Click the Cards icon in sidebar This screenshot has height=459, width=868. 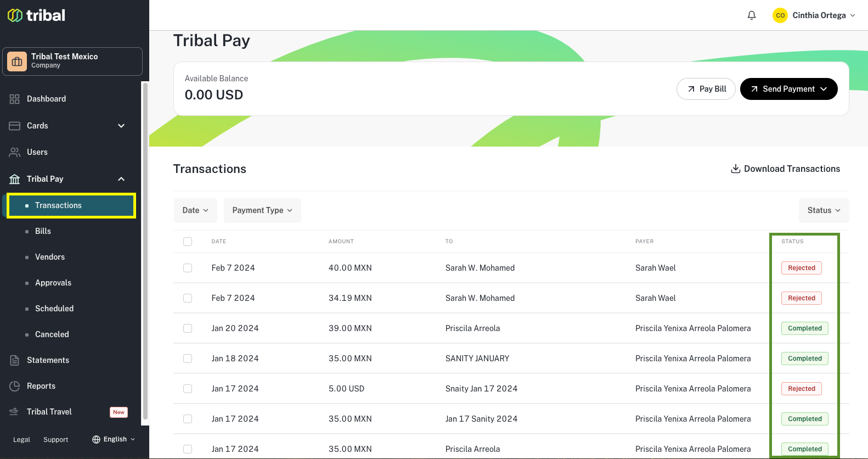tap(15, 126)
